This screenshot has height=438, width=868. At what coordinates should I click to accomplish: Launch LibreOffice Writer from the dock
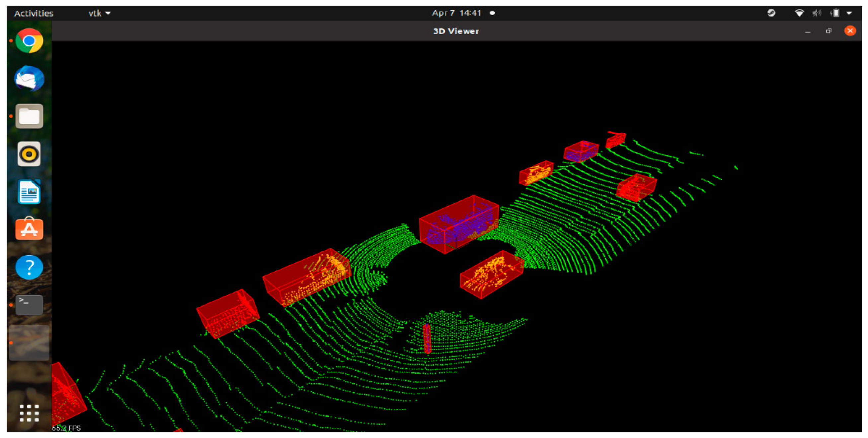pyautogui.click(x=29, y=192)
